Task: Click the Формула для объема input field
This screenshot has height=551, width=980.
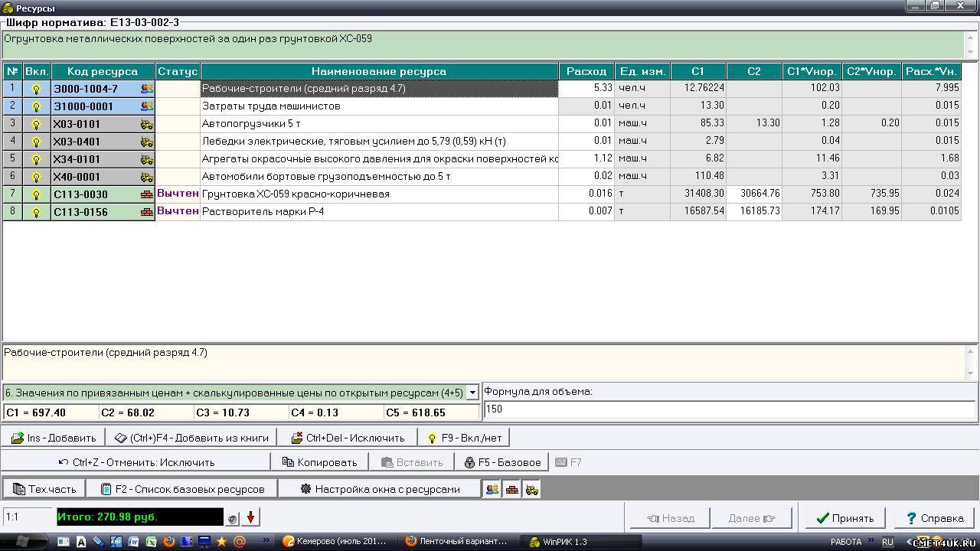Action: click(x=730, y=409)
